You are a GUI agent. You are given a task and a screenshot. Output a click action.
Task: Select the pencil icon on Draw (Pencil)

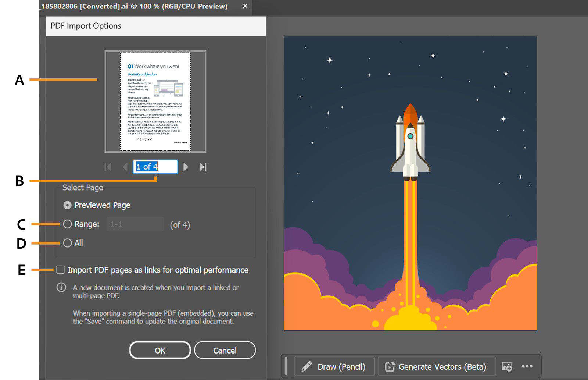coord(306,366)
